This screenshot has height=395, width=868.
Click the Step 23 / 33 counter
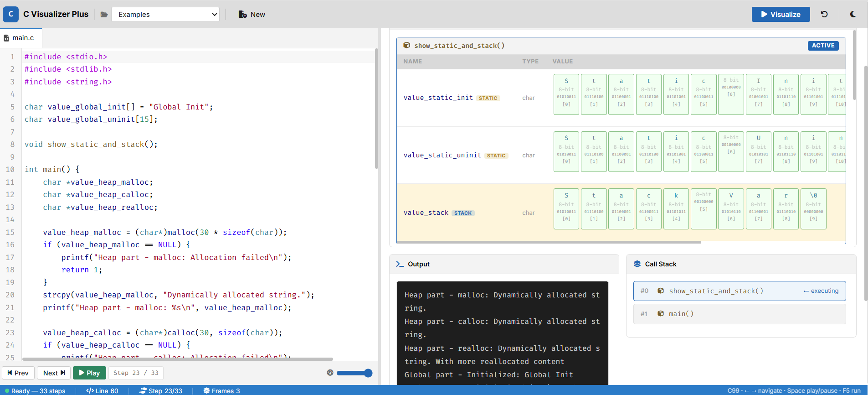click(x=136, y=373)
